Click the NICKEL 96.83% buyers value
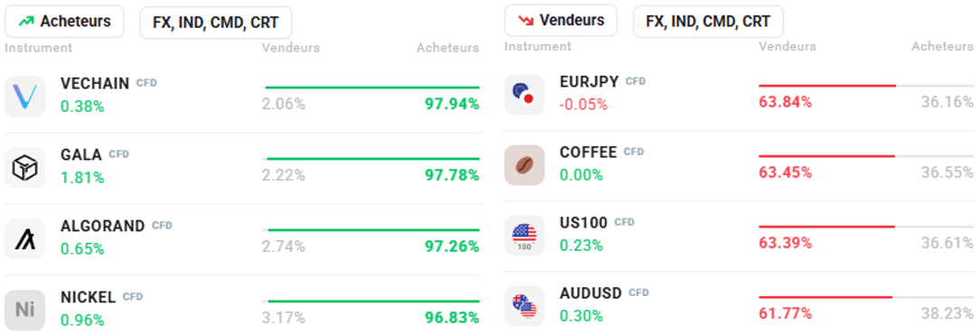 click(x=452, y=318)
